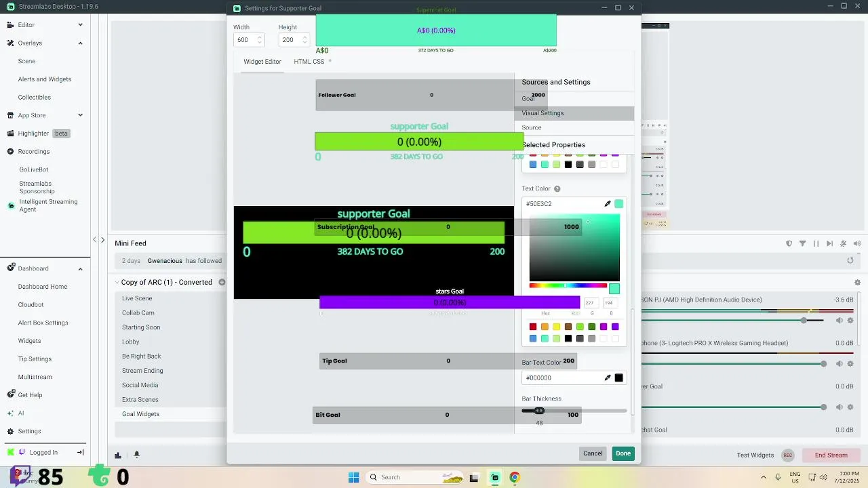Screen dimensions: 868x488
Task: Open the notifications bell
Action: (136, 455)
